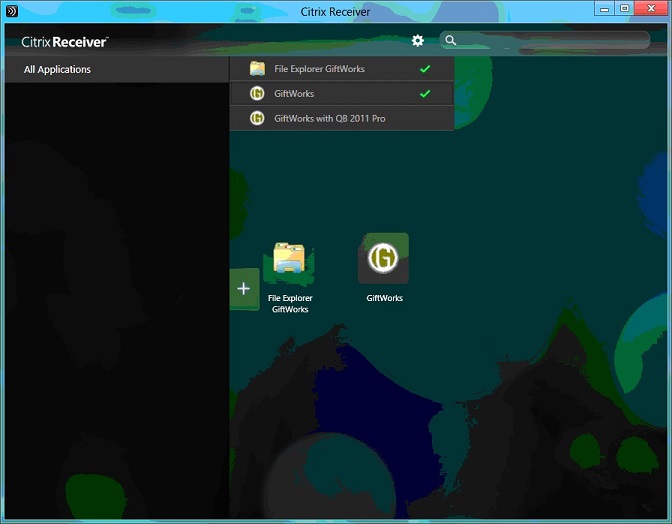Click the G icon in the GiftWorks list row
672x524 pixels.
(257, 93)
